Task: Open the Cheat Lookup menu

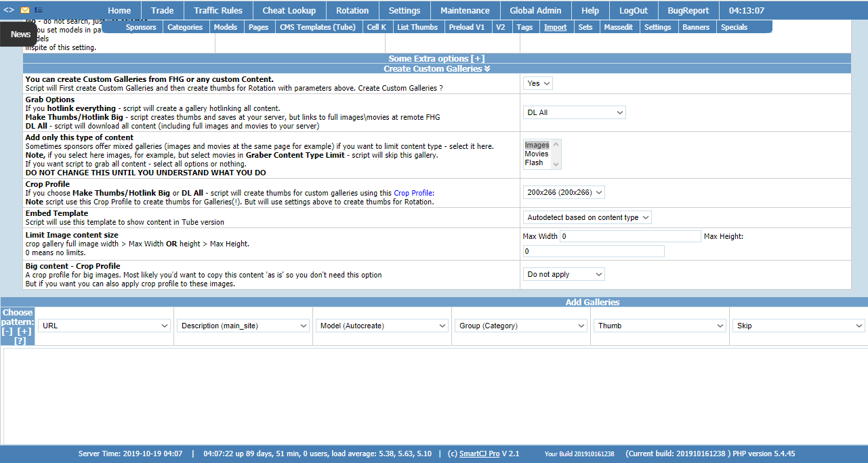Action: pyautogui.click(x=289, y=10)
